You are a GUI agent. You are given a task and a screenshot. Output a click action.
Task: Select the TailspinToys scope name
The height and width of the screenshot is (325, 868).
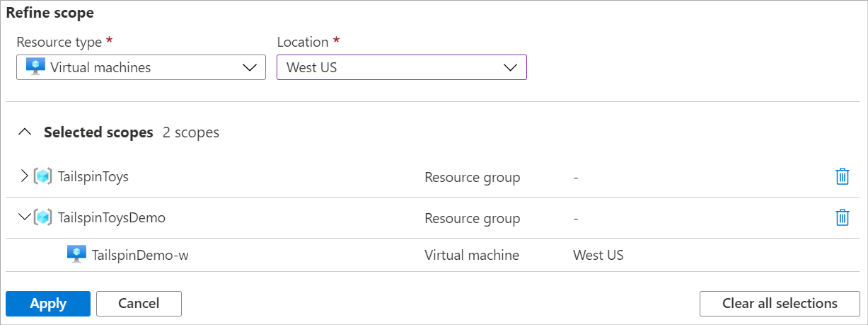pos(93,177)
